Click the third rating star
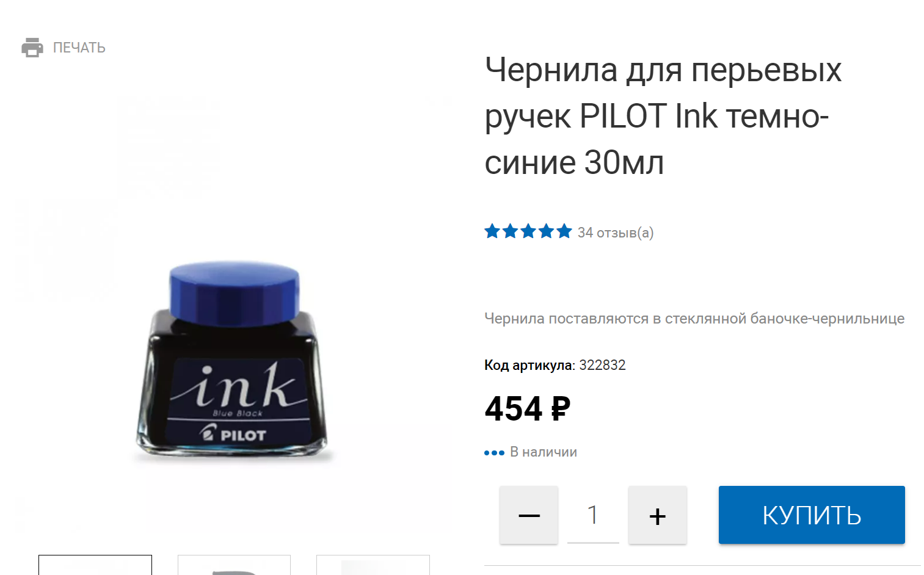924x575 pixels. pyautogui.click(x=528, y=231)
